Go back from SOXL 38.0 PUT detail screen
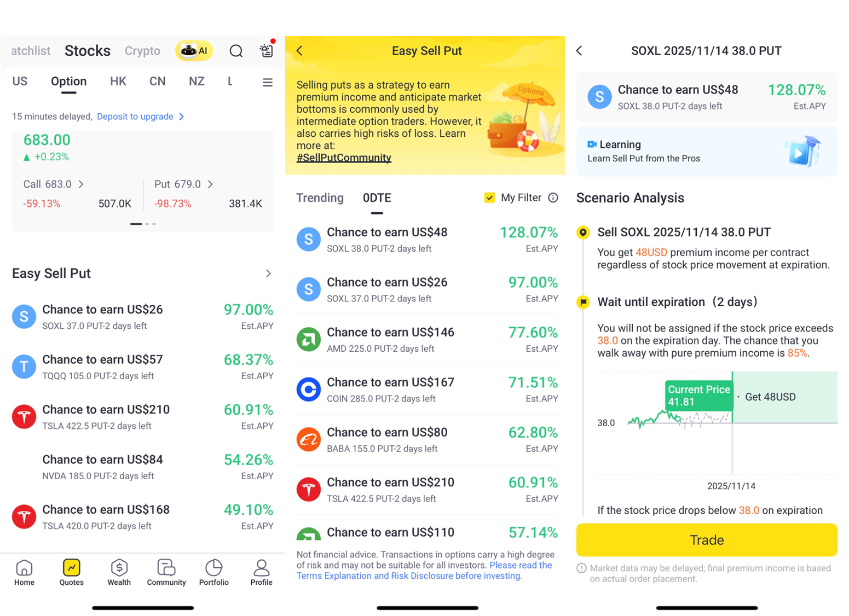The height and width of the screenshot is (616, 849). tap(580, 51)
